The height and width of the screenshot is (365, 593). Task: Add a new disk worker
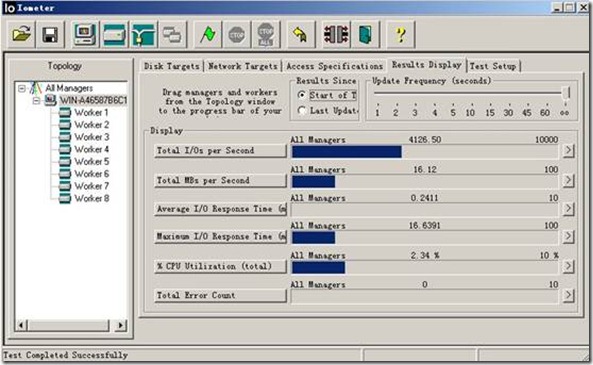coord(114,35)
